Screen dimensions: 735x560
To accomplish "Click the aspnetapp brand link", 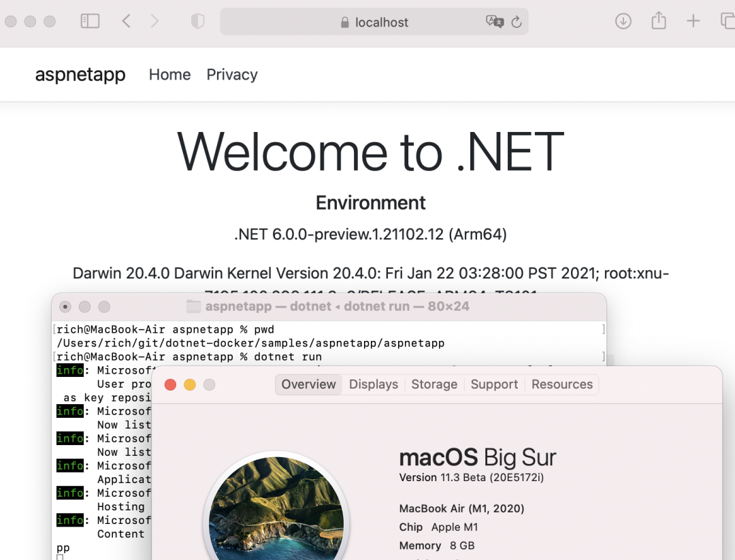I will 80,75.
